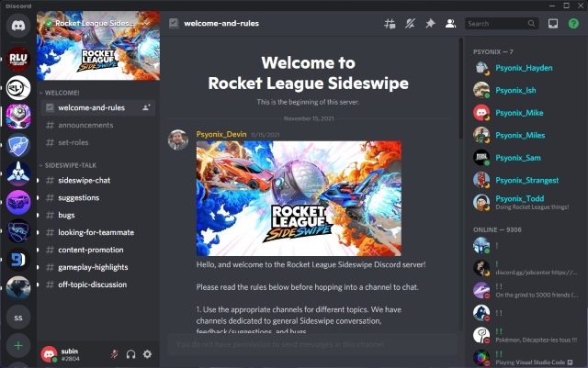Open the RLU server icon
Screen dimensions: 588x368
18,59
